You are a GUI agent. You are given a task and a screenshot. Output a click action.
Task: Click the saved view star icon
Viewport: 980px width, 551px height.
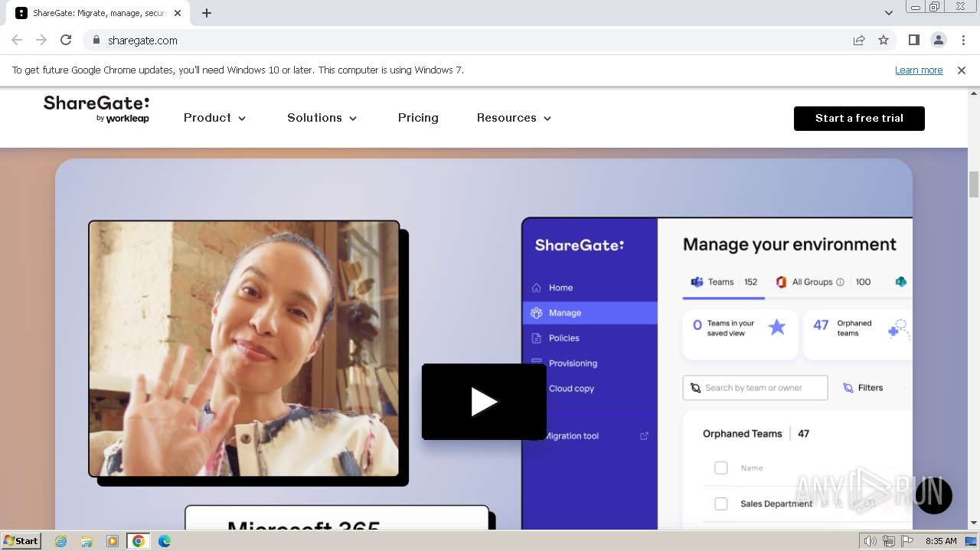[777, 328]
